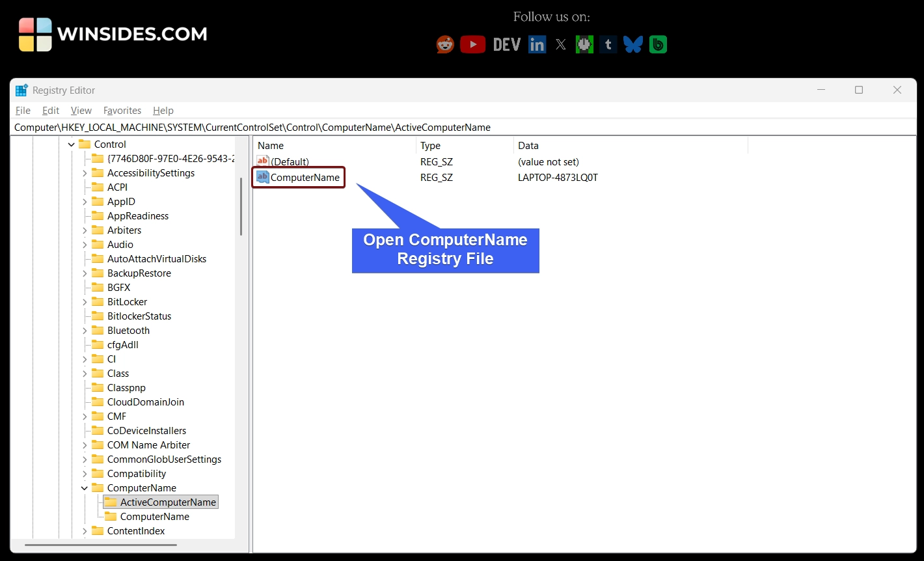Open the Favorites menu

coord(122,111)
